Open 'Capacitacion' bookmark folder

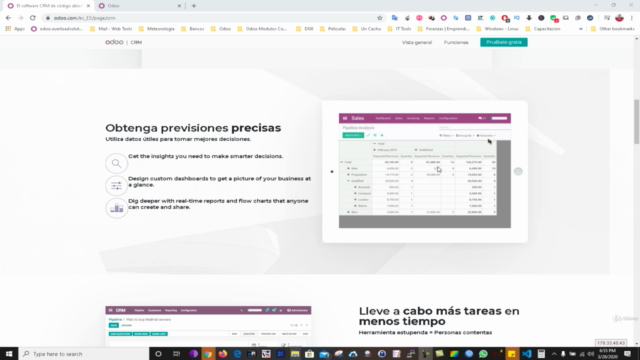tap(543, 29)
